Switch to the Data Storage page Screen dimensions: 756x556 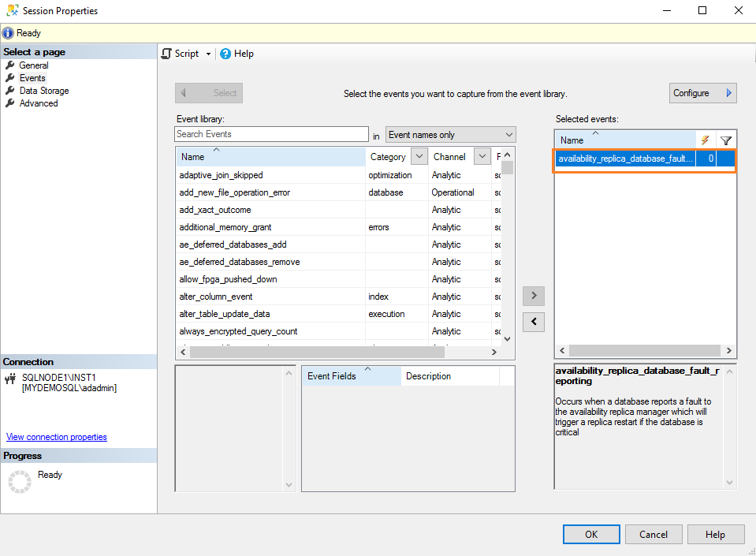point(43,91)
